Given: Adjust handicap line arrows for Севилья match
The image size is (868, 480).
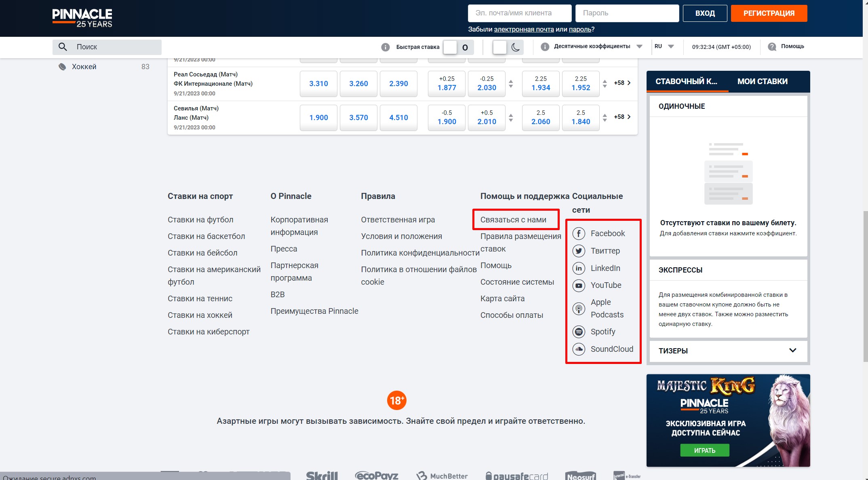Looking at the screenshot, I should pyautogui.click(x=511, y=118).
